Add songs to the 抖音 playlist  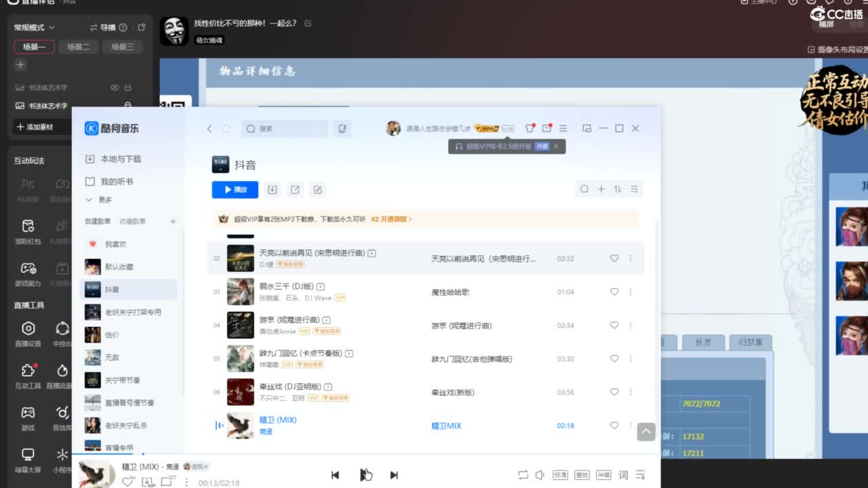point(601,189)
